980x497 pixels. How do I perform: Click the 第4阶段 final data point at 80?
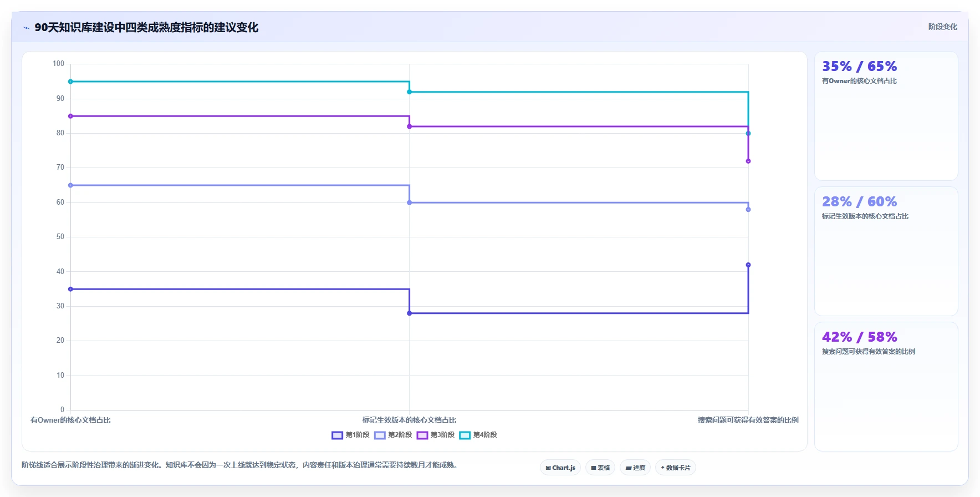pos(748,133)
